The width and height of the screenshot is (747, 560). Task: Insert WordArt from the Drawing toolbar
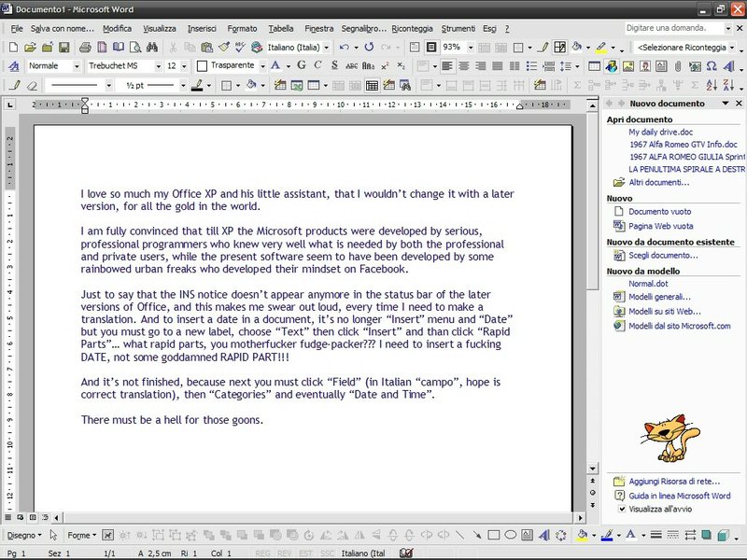(544, 535)
